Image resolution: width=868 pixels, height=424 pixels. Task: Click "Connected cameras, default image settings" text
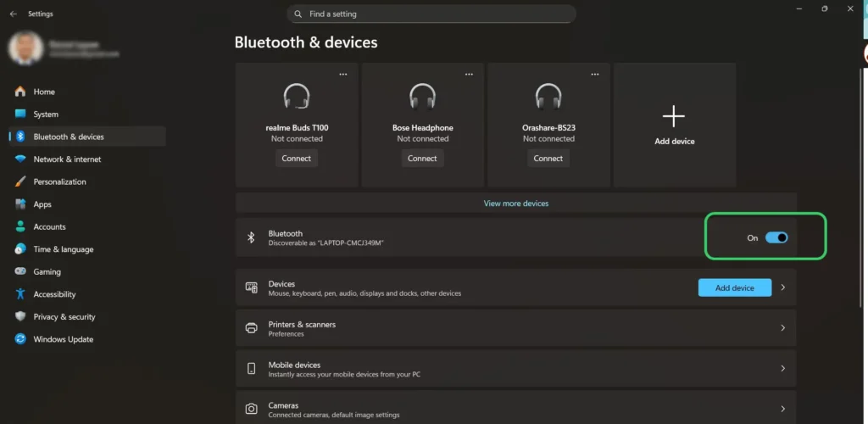334,416
